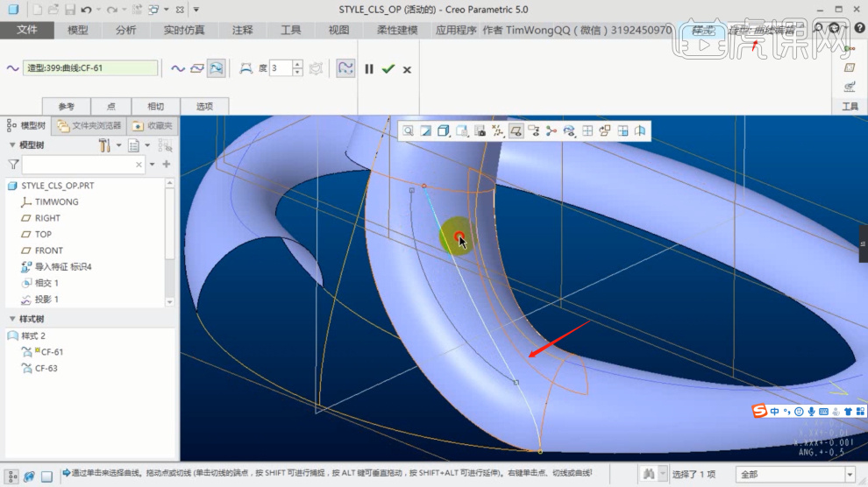Viewport: 868px width, 487px height.
Task: Pause the curve edit with pause icon
Action: click(x=369, y=68)
